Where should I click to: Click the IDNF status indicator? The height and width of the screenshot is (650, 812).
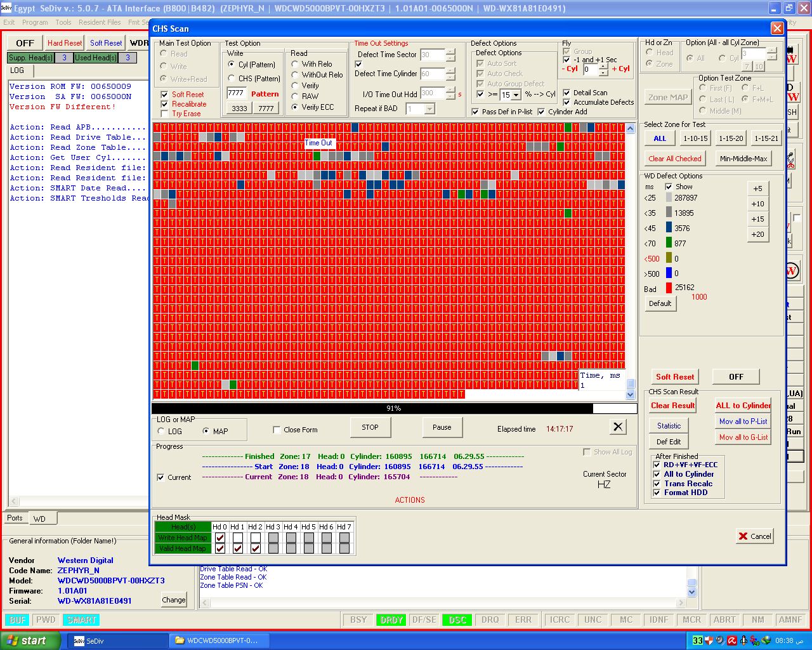tap(659, 620)
